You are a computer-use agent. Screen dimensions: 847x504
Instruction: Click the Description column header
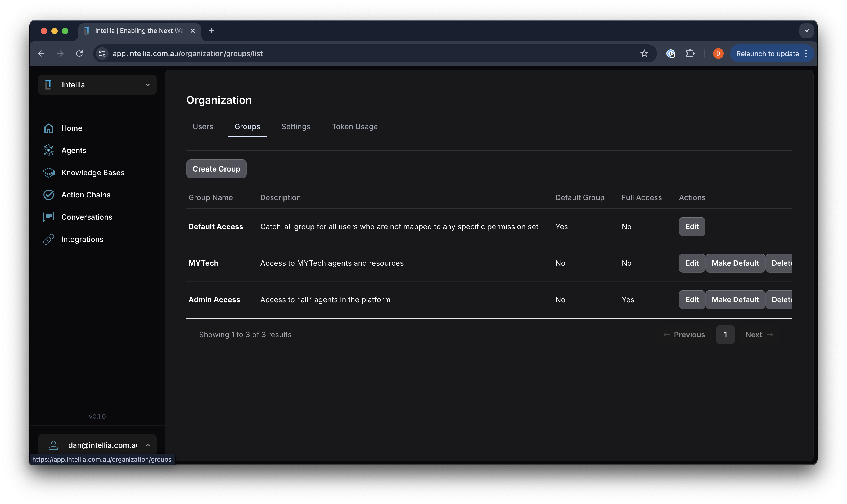280,197
